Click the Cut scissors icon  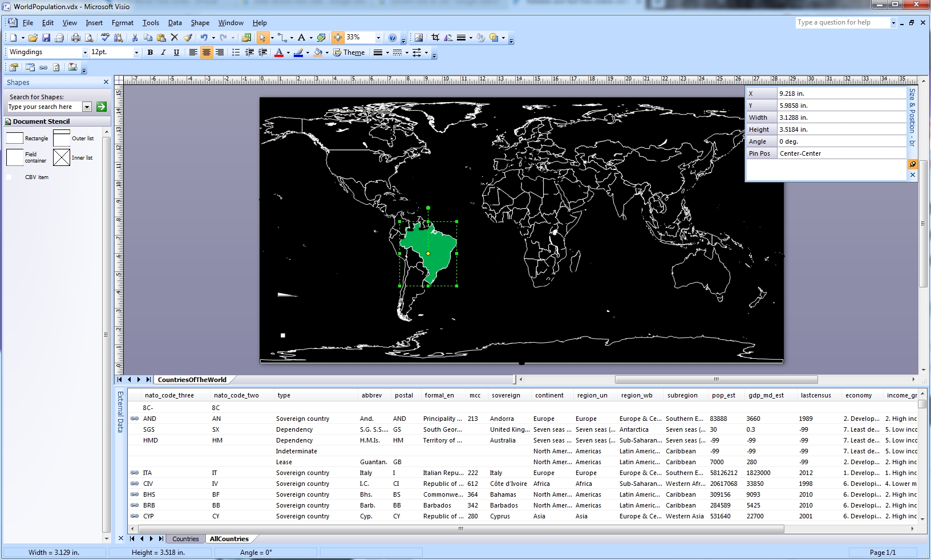click(x=135, y=38)
